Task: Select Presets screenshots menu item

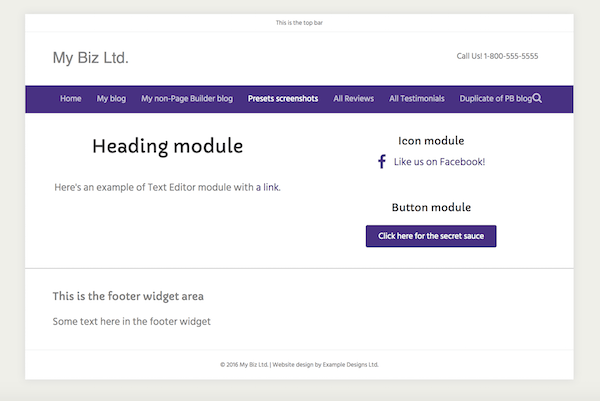Action: click(283, 99)
